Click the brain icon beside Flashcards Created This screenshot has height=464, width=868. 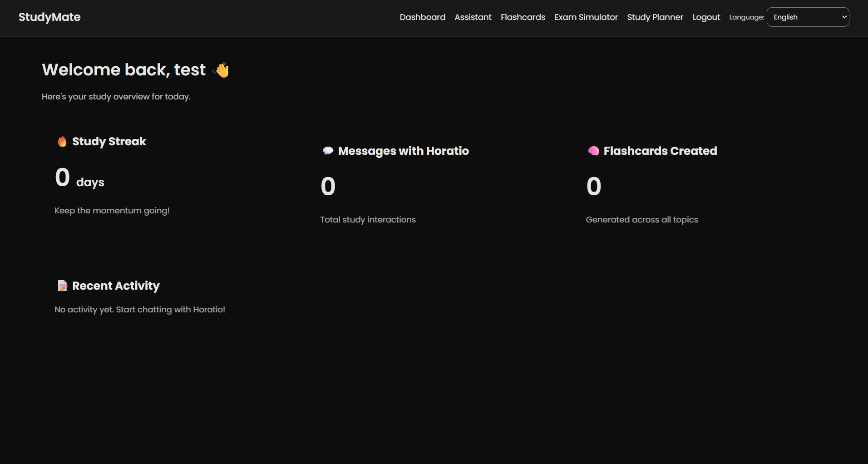coord(594,151)
